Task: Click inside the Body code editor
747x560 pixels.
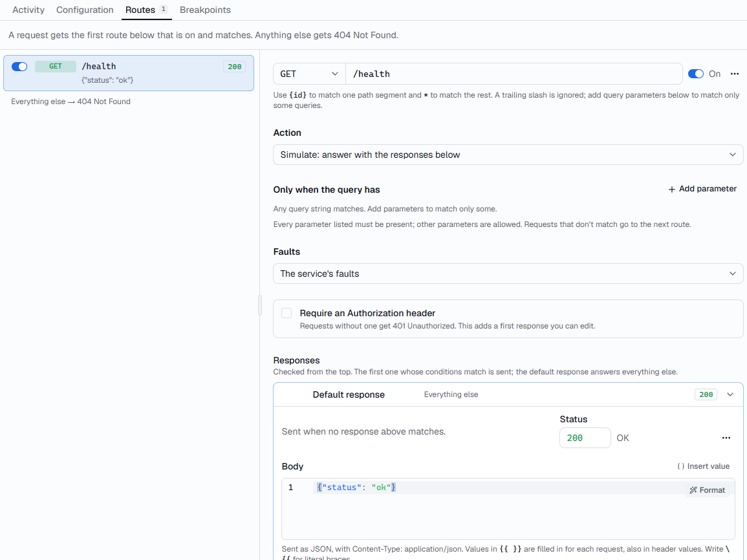Action: 508,508
